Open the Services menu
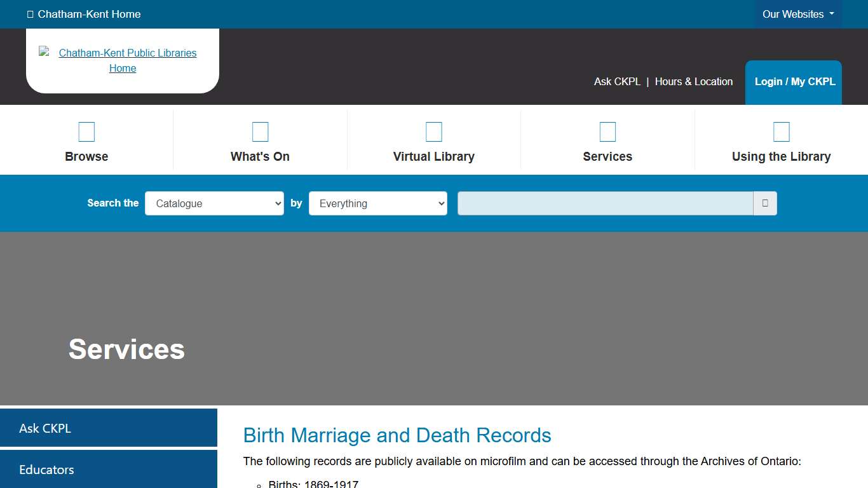The height and width of the screenshot is (488, 868). tap(607, 156)
